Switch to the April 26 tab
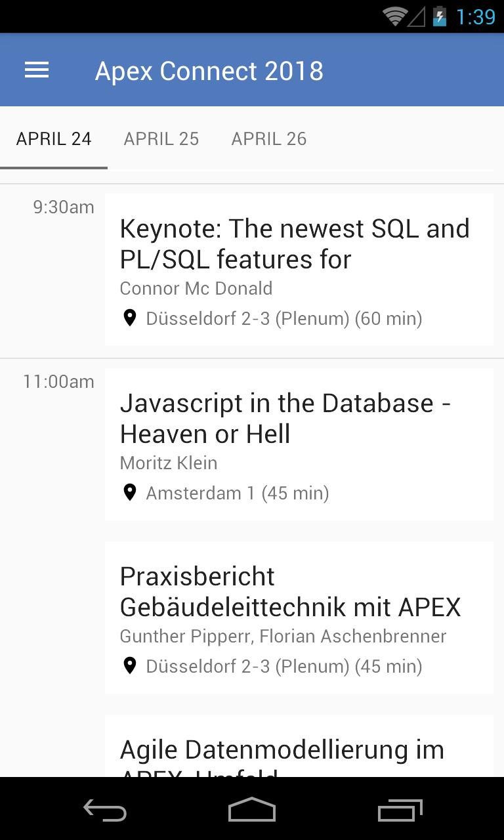The height and width of the screenshot is (840, 504). (269, 138)
